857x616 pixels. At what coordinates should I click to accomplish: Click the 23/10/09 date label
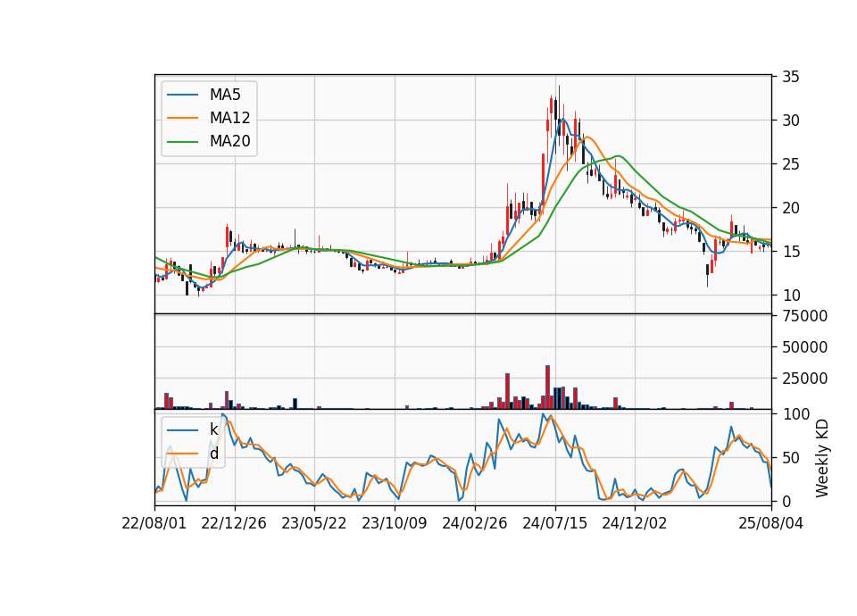(395, 523)
